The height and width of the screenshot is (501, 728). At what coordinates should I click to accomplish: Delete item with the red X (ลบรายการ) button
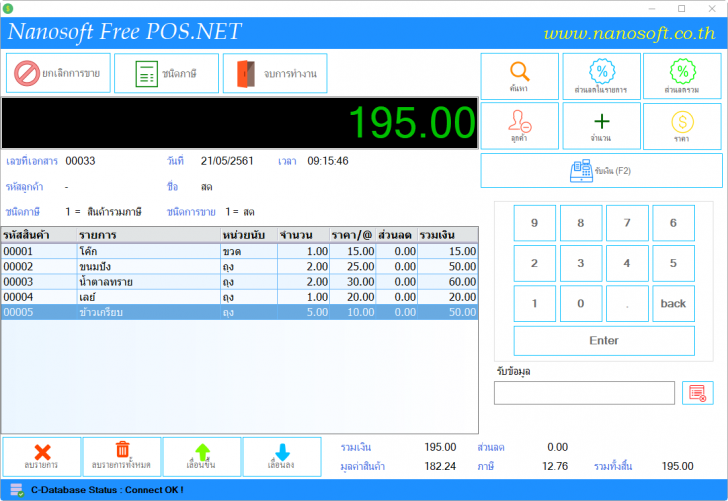click(x=42, y=456)
